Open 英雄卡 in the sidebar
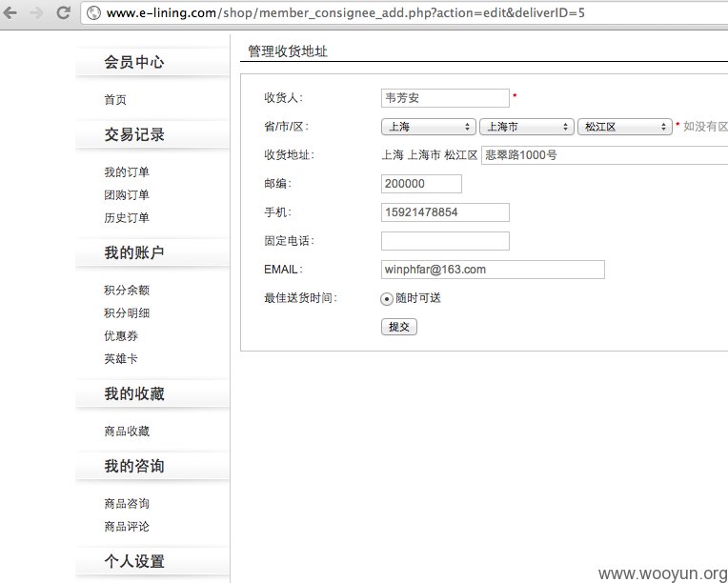The height and width of the screenshot is (583, 728). click(x=121, y=358)
